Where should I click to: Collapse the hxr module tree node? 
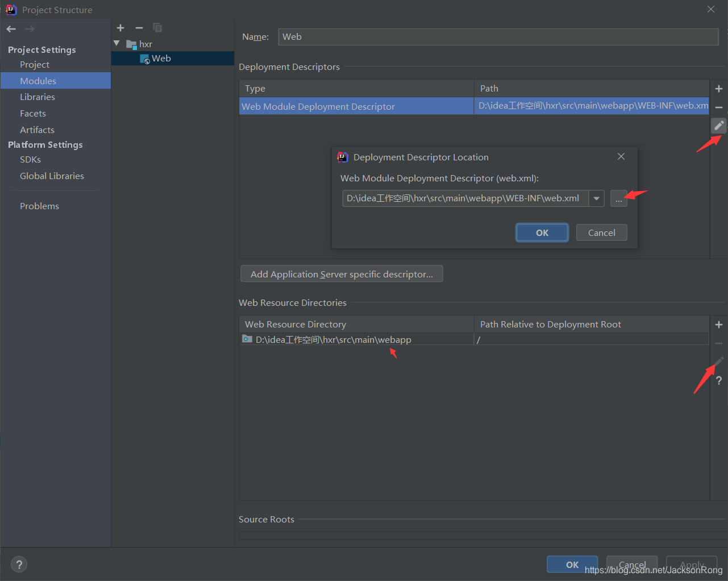[x=117, y=44]
